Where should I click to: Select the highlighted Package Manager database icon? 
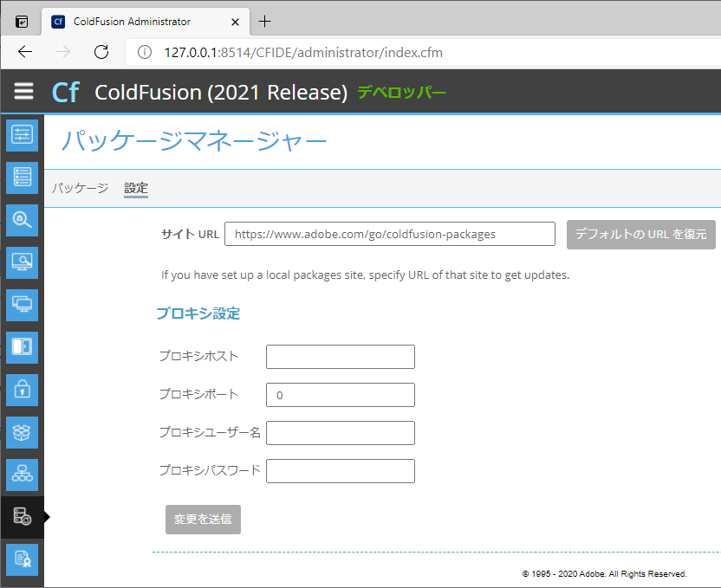click(22, 517)
